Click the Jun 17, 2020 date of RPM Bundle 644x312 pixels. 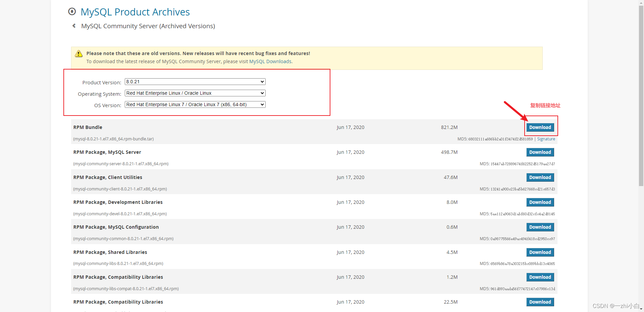click(351, 127)
